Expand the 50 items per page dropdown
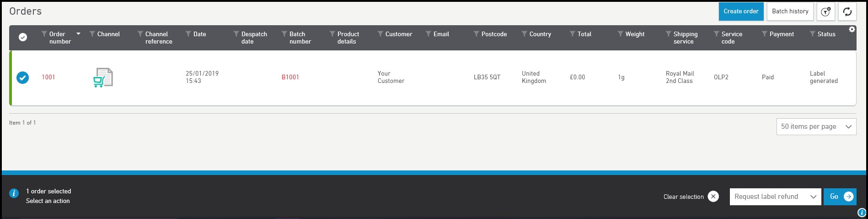868x219 pixels. tap(816, 127)
